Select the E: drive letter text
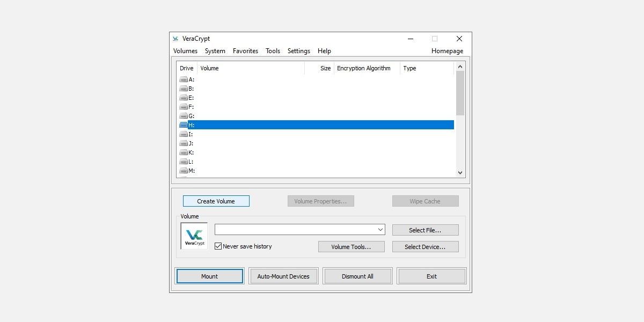 pyautogui.click(x=191, y=98)
